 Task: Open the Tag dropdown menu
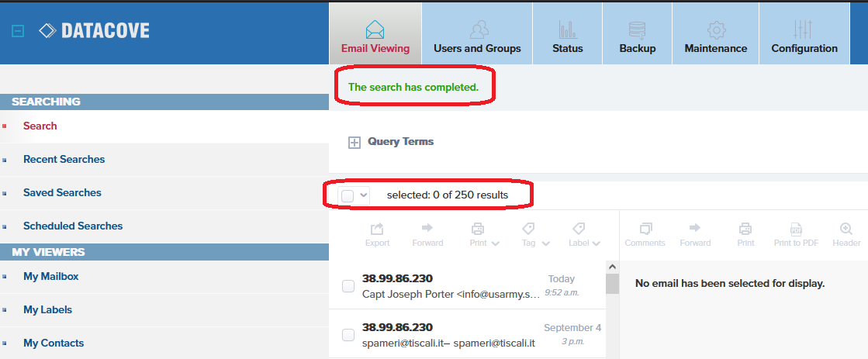click(535, 233)
